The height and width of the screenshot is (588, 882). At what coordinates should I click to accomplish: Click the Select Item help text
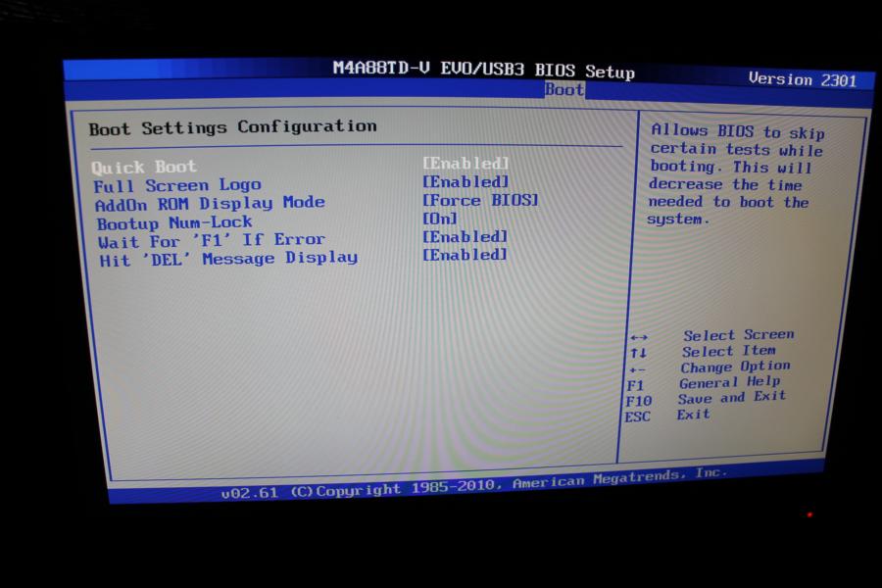(728, 351)
